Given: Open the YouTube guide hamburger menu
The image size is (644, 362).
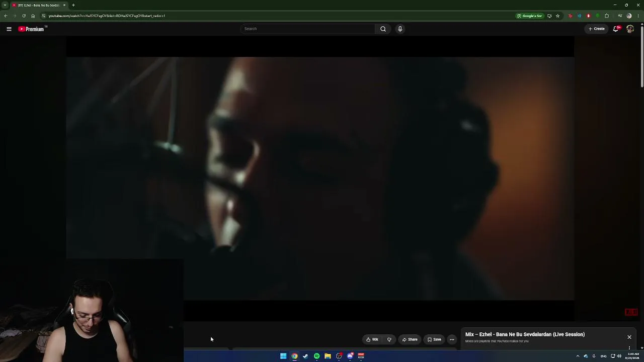Looking at the screenshot, I should tap(9, 29).
